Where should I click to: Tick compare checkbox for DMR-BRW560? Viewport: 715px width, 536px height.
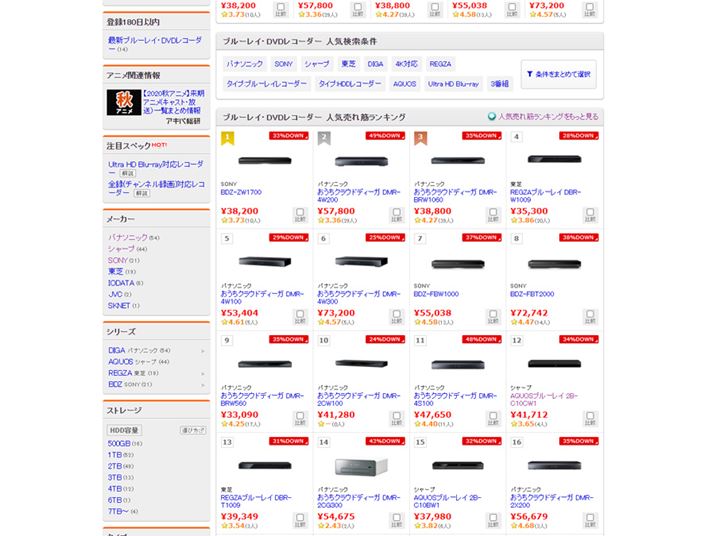pos(300,418)
